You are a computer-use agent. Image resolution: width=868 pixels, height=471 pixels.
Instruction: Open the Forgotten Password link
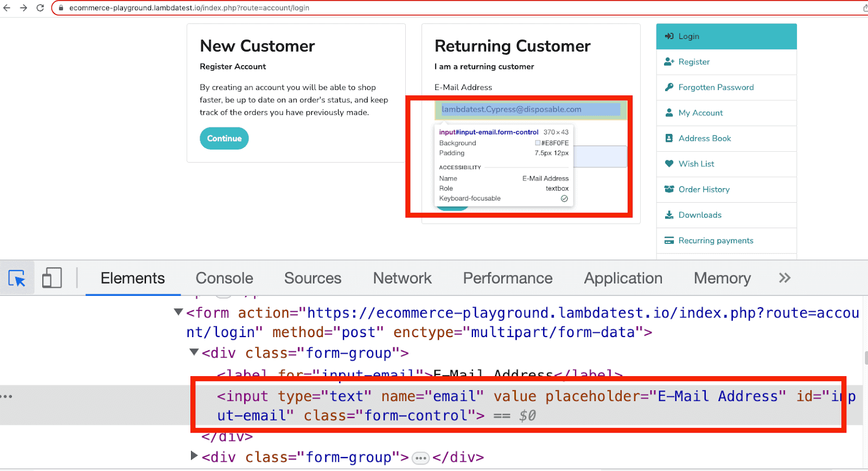(x=716, y=87)
